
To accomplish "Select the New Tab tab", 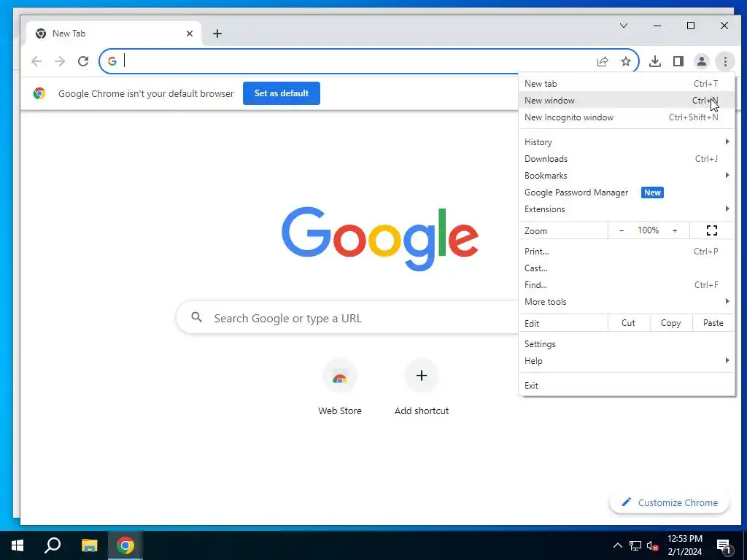I will pyautogui.click(x=115, y=34).
